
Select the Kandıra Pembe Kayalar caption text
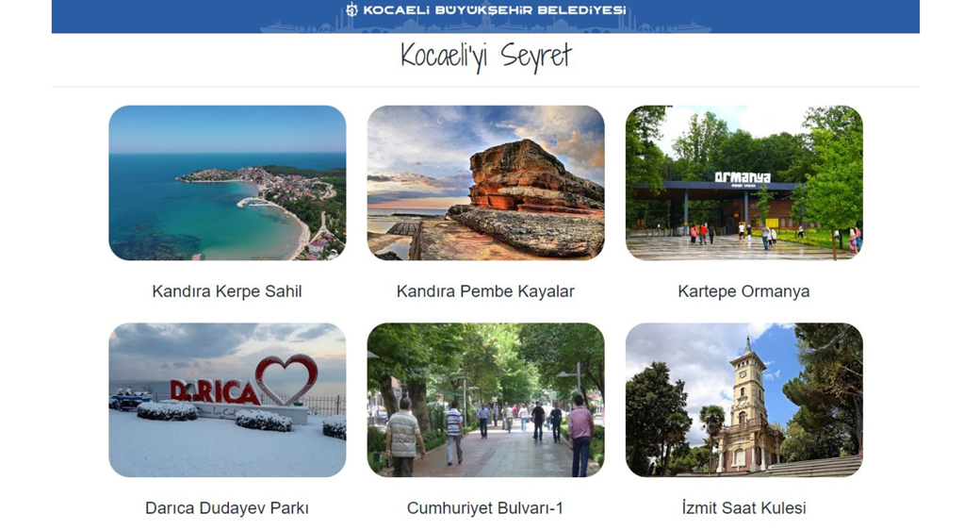pyautogui.click(x=485, y=291)
